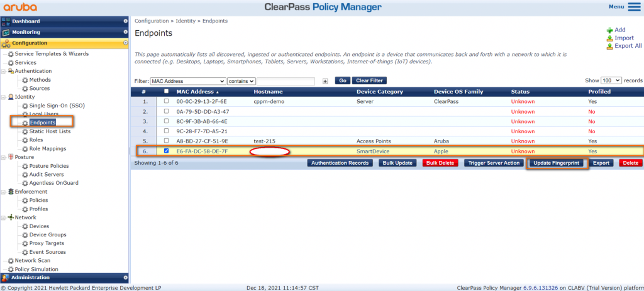The image size is (644, 291).
Task: Check the box for 9C-28-F7-7D-A5-21
Action: tap(166, 131)
